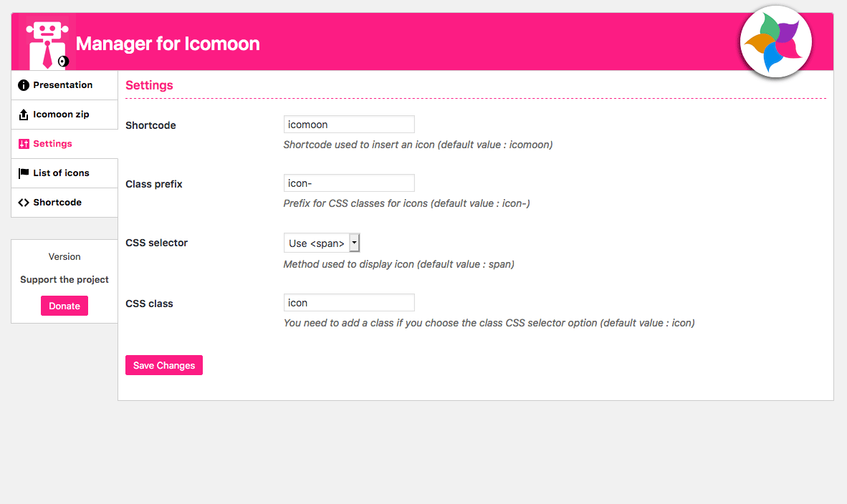Select the Settings tab in the sidebar

[x=53, y=144]
